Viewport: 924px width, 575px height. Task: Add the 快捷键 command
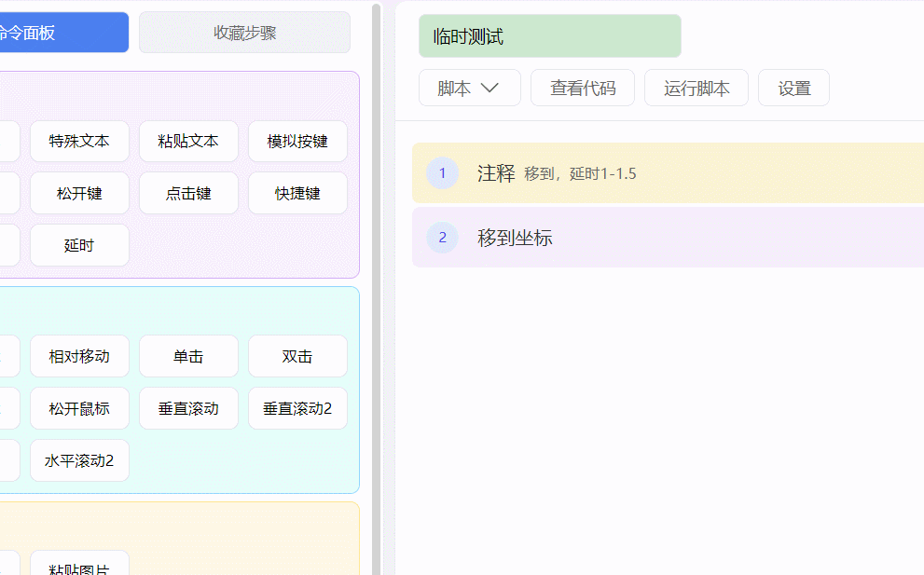(297, 193)
